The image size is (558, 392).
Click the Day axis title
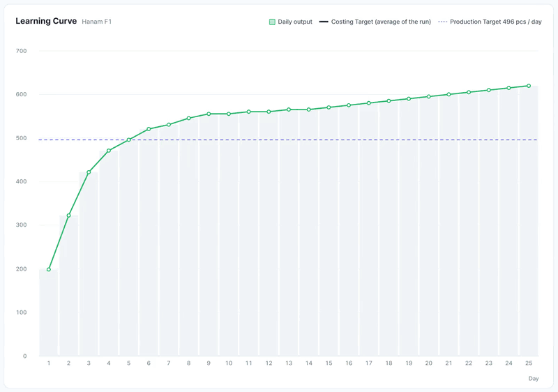[534, 378]
